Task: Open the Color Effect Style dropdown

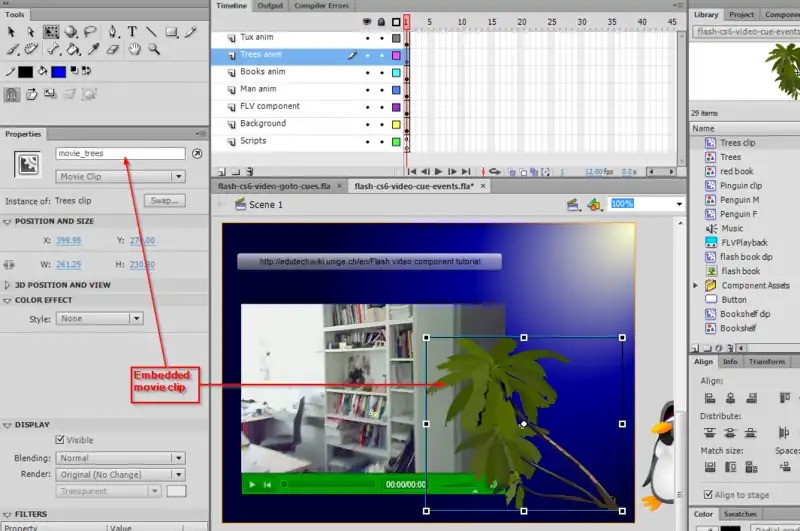Action: (x=99, y=319)
